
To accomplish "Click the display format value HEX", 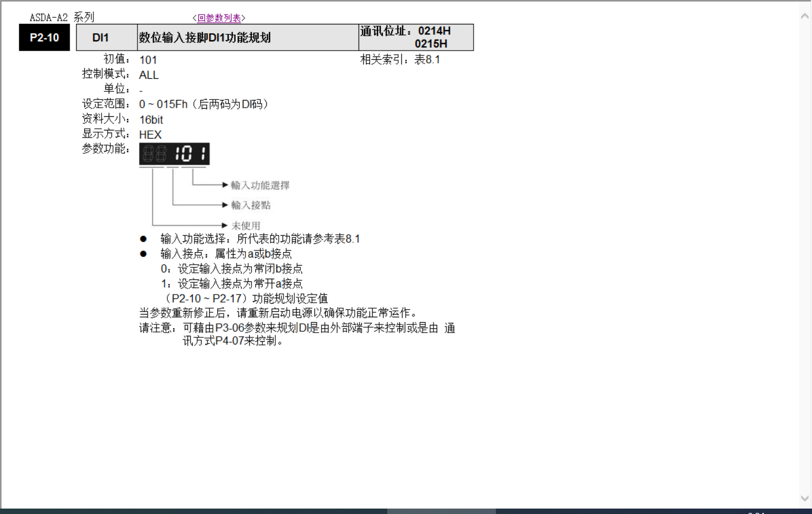I will [150, 135].
